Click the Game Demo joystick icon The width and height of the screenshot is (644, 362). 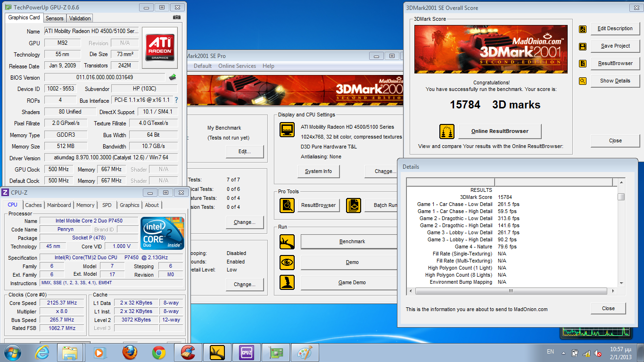(x=287, y=282)
